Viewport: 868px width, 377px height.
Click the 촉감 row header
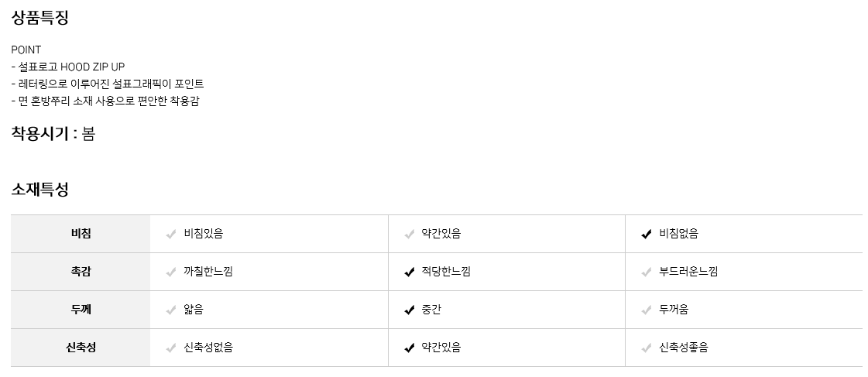click(x=81, y=272)
